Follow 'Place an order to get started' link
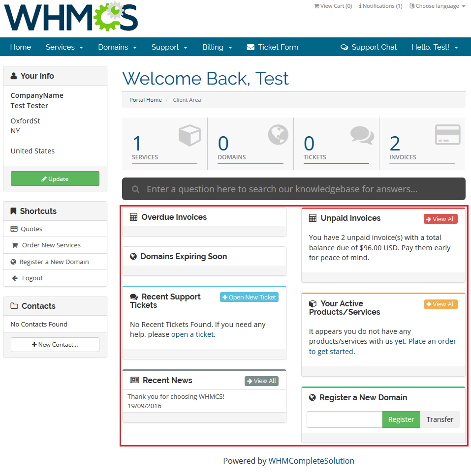The height and width of the screenshot is (476, 471). tap(382, 346)
